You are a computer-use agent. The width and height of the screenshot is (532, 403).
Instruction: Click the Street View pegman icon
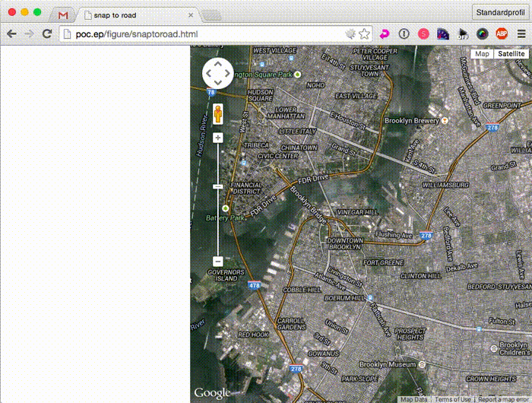point(218,114)
